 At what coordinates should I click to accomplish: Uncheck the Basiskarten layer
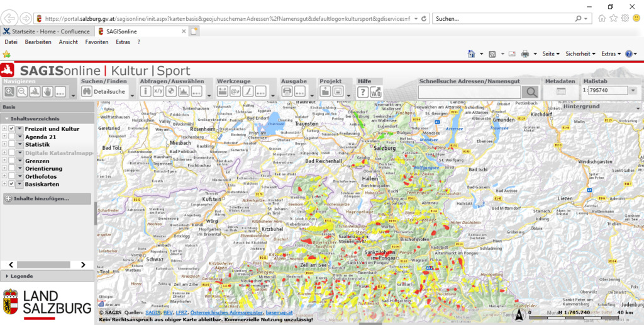11,184
